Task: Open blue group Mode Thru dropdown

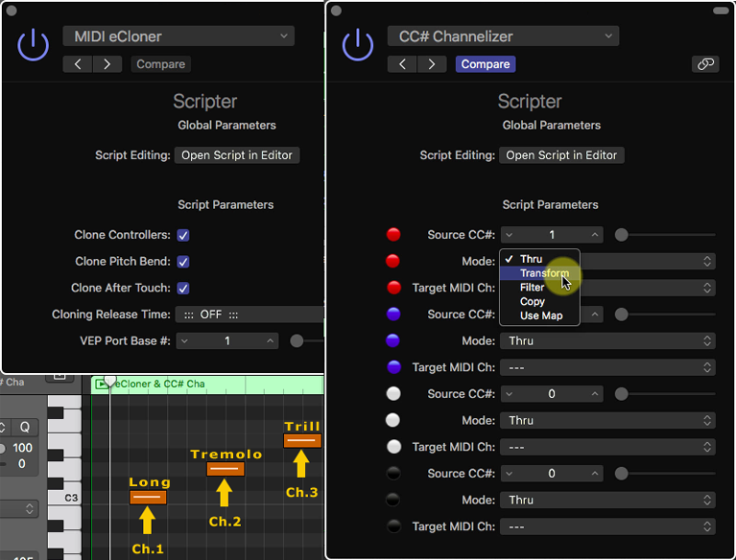Action: point(607,341)
